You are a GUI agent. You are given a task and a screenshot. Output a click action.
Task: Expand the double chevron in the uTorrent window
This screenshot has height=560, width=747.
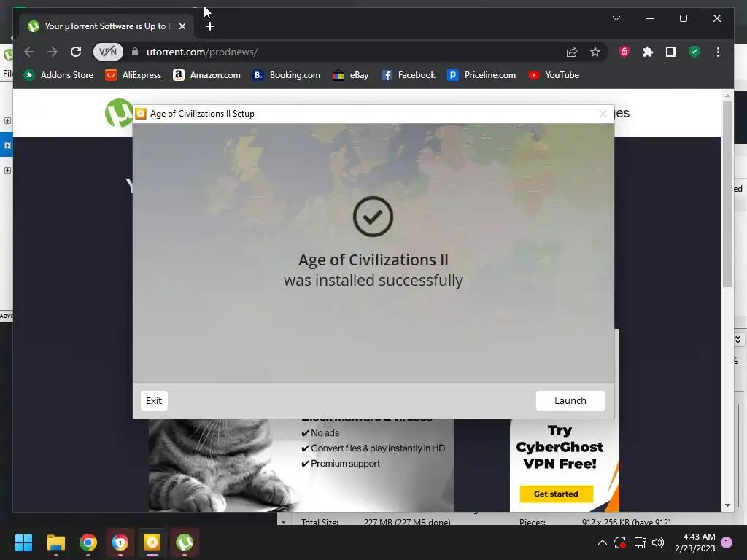click(x=738, y=340)
